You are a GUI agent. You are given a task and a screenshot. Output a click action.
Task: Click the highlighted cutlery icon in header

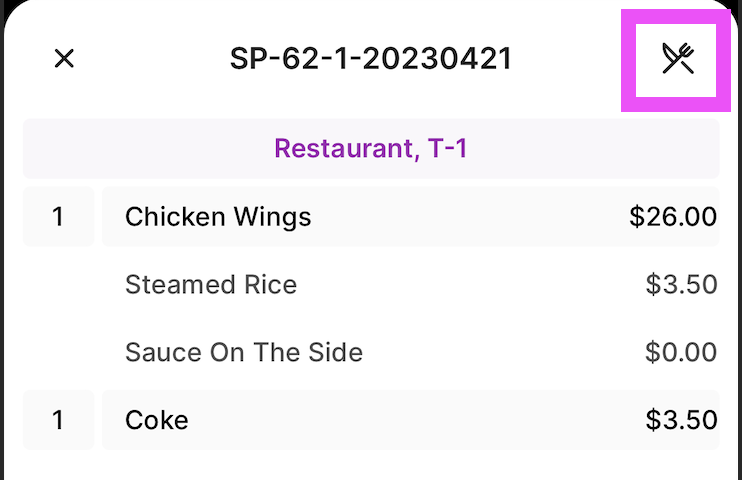678,60
